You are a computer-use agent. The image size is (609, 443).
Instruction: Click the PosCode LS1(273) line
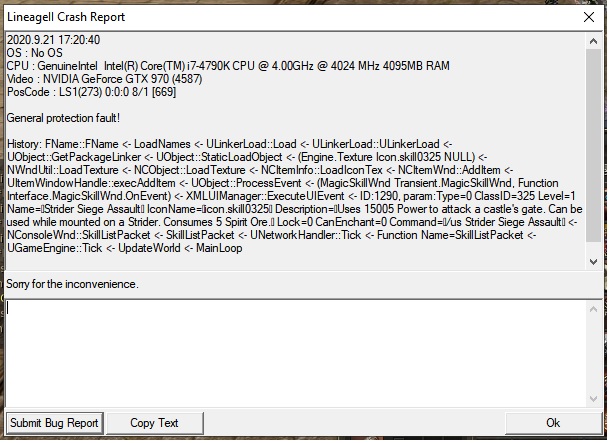click(x=105, y=92)
